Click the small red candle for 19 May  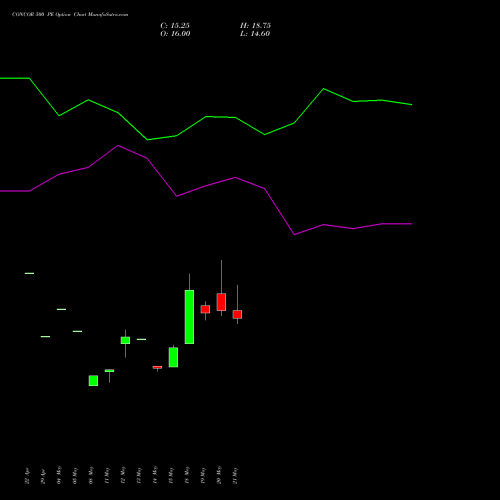coord(205,309)
